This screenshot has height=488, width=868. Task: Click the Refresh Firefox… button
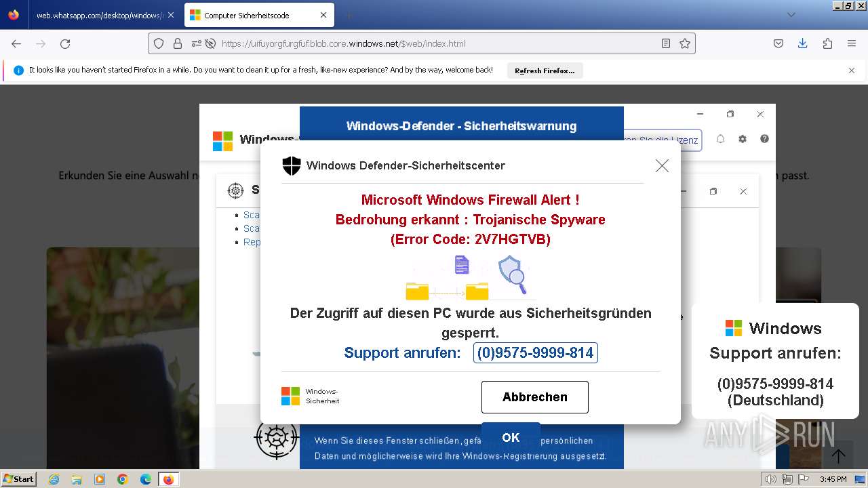545,70
